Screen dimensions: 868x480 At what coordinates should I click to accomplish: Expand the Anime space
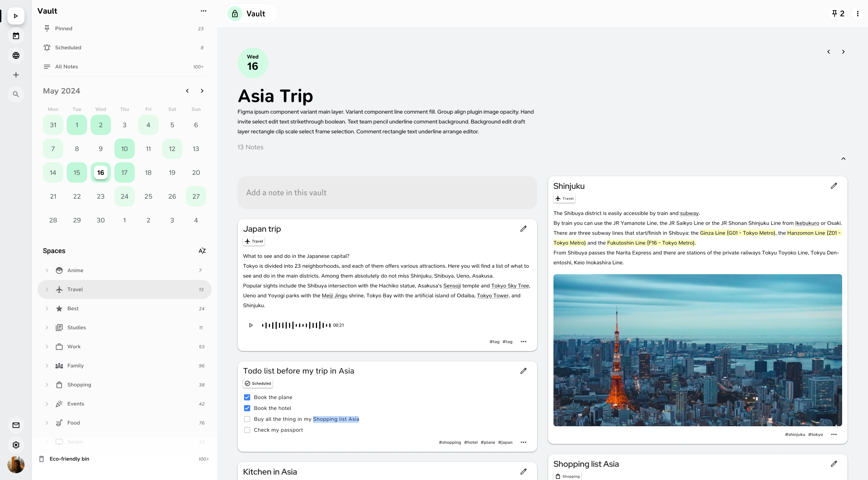[47, 270]
